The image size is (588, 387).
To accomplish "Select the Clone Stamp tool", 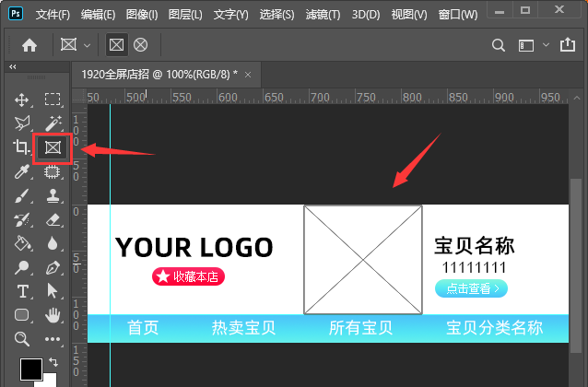I will coord(53,195).
